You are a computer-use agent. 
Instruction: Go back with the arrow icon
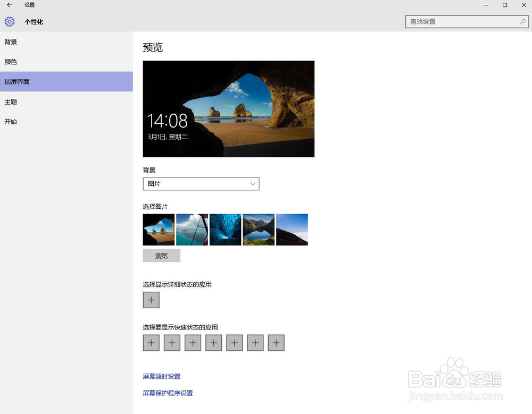click(x=10, y=5)
